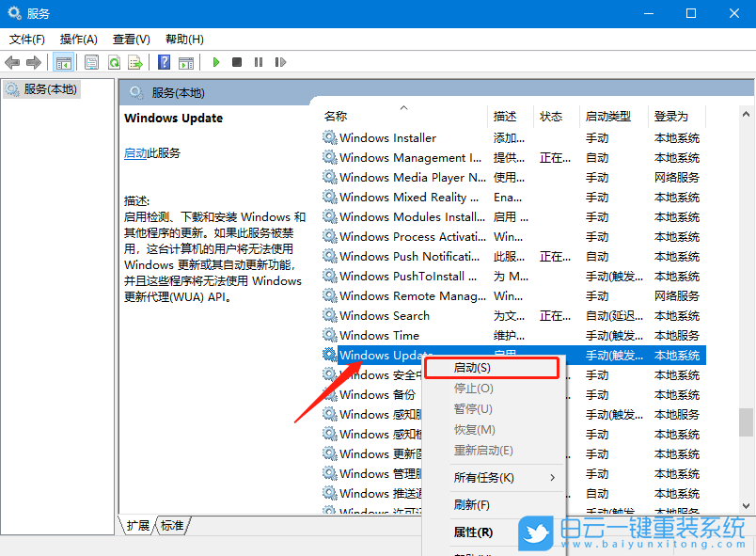Refresh the list using the toolbar refresh icon
Image resolution: width=756 pixels, height=556 pixels.
pos(115,62)
